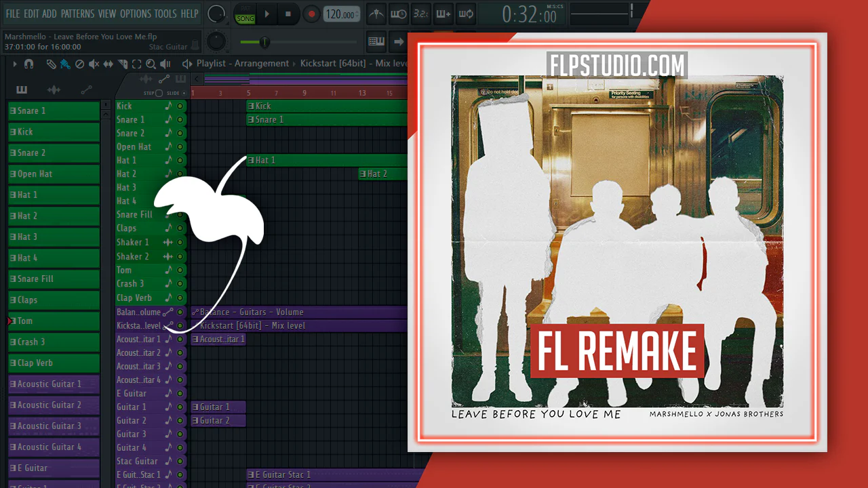Select the Slip tool in playlist toolbar

coord(108,64)
